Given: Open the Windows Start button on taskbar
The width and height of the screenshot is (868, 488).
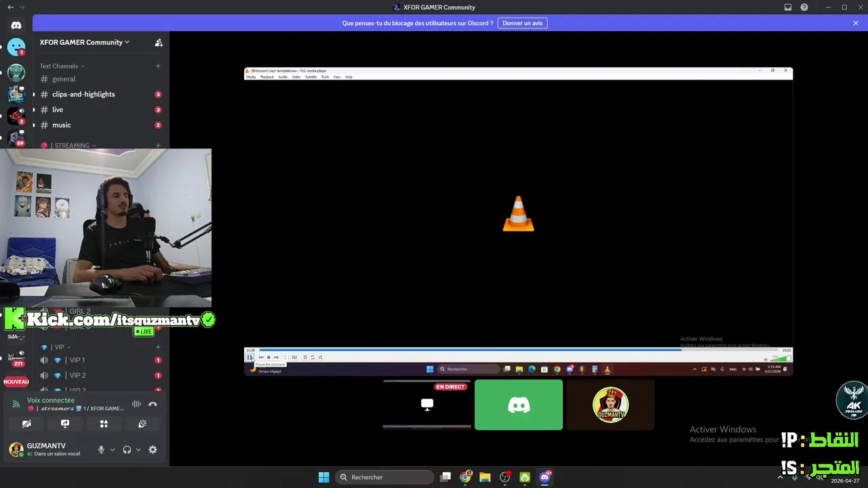Looking at the screenshot, I should click(x=324, y=477).
